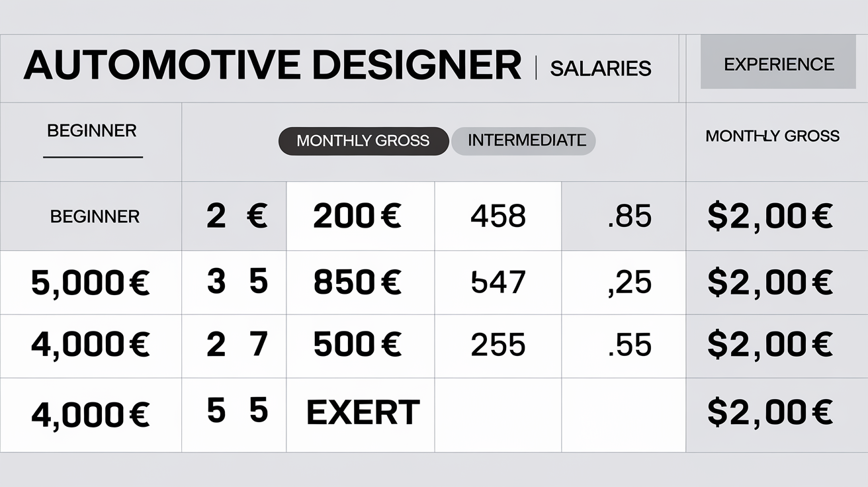This screenshot has height=487, width=868.
Task: Select the 200€ table cell
Action: [x=361, y=216]
